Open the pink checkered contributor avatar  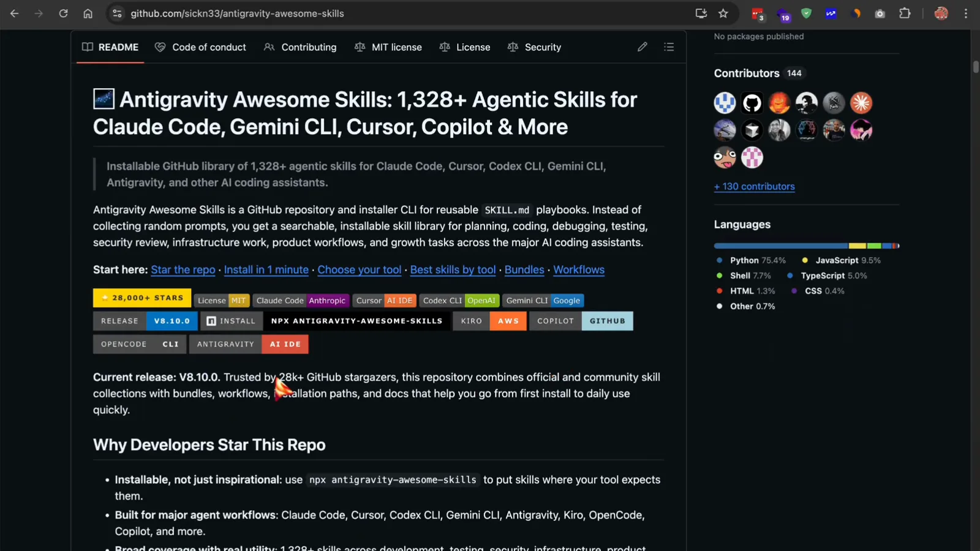coord(752,157)
